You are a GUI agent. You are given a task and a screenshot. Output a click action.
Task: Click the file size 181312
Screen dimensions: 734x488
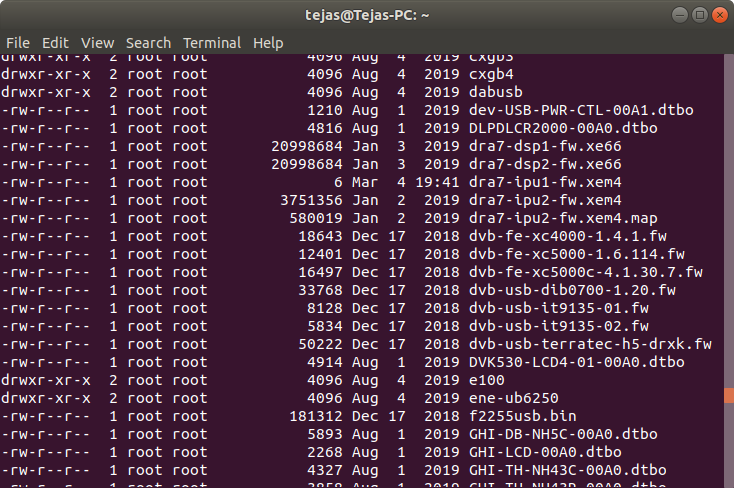click(316, 416)
